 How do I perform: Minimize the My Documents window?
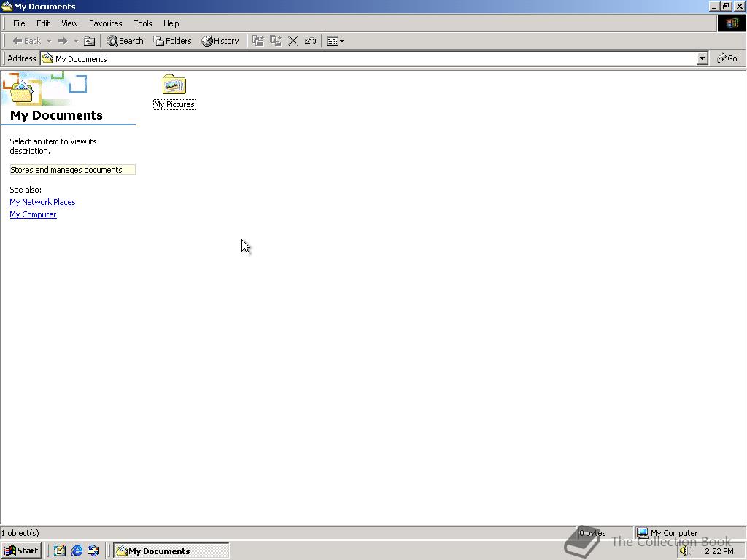point(714,6)
